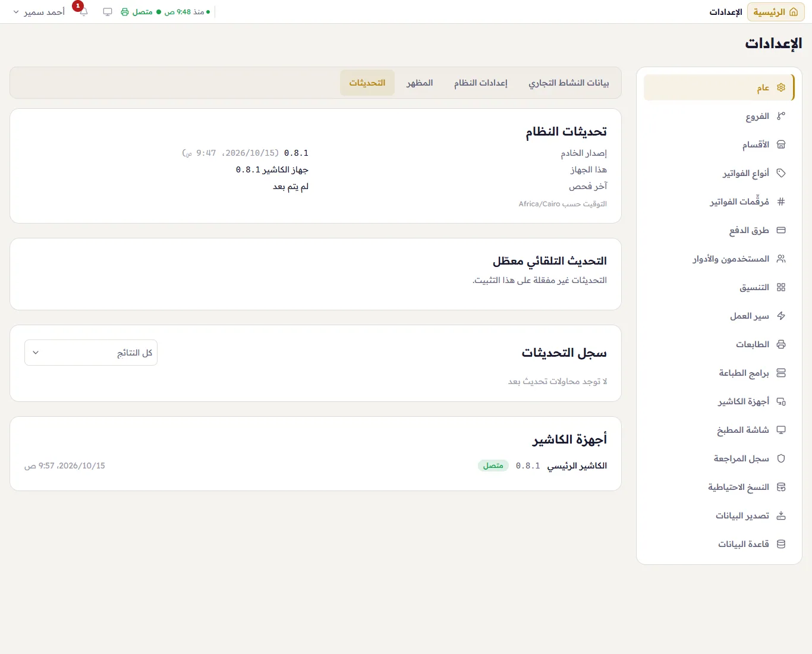812x654 pixels.
Task: Click the الكاشير الرئيسي device name
Action: [x=577, y=466]
